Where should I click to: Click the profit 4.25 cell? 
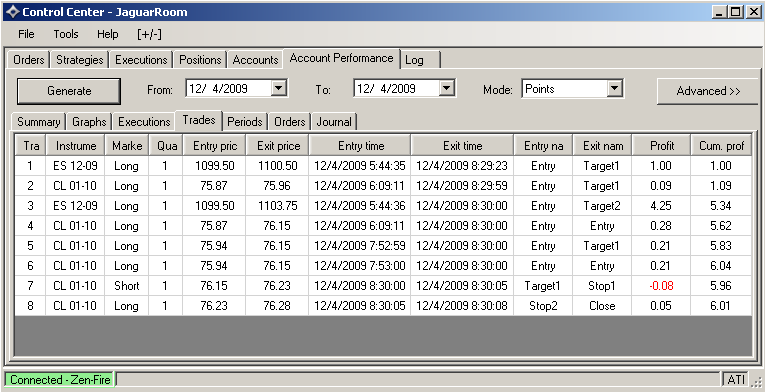click(662, 206)
